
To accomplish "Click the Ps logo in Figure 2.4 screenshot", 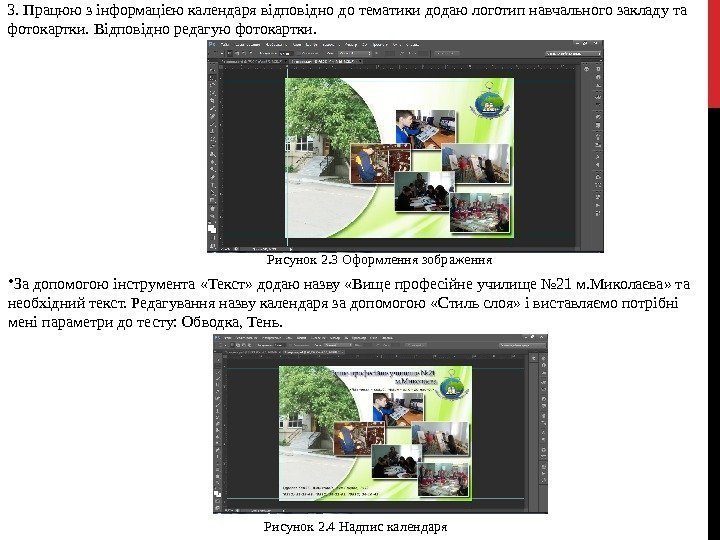I will pyautogui.click(x=218, y=338).
